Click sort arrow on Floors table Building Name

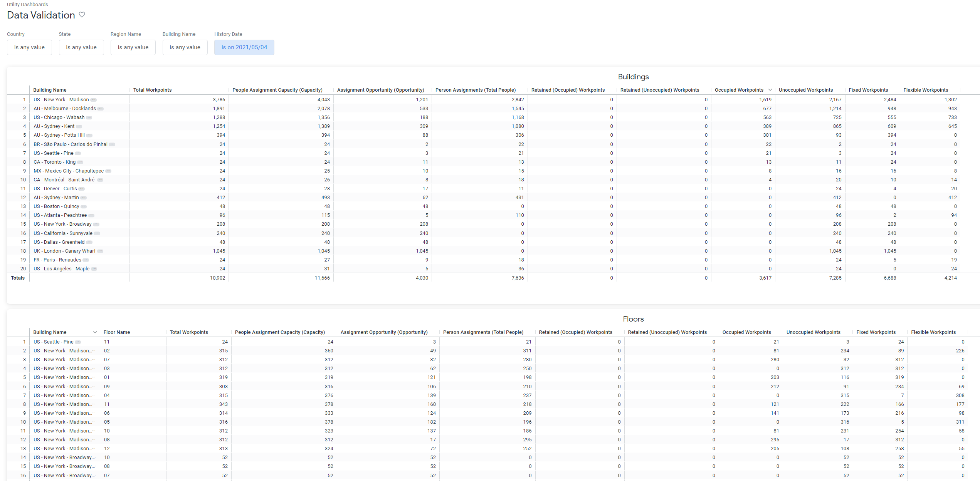click(95, 332)
